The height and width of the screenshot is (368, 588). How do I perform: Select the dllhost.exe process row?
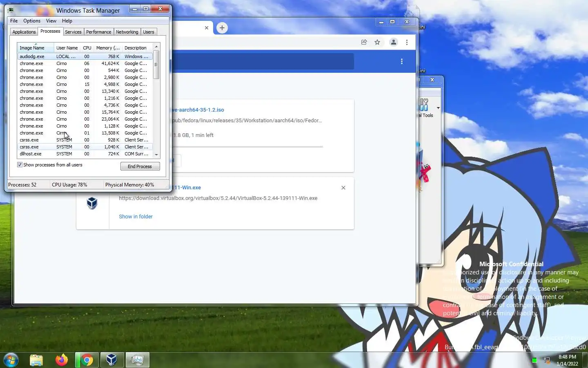tap(85, 154)
